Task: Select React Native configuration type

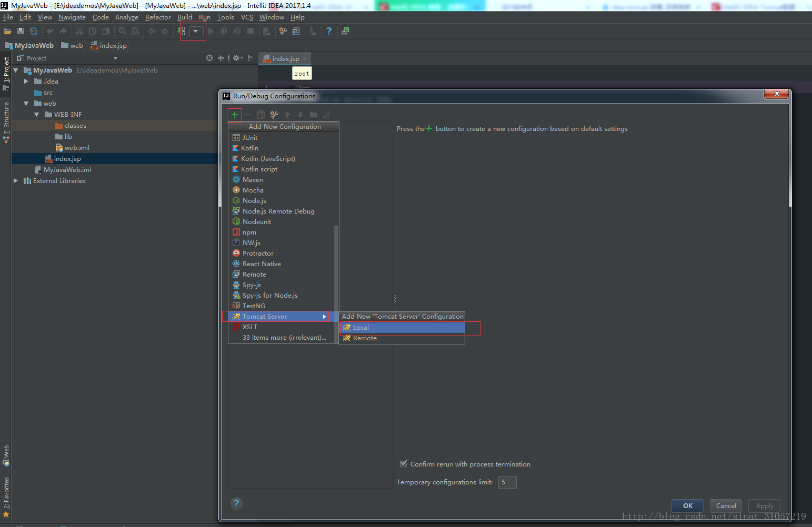Action: tap(281, 263)
